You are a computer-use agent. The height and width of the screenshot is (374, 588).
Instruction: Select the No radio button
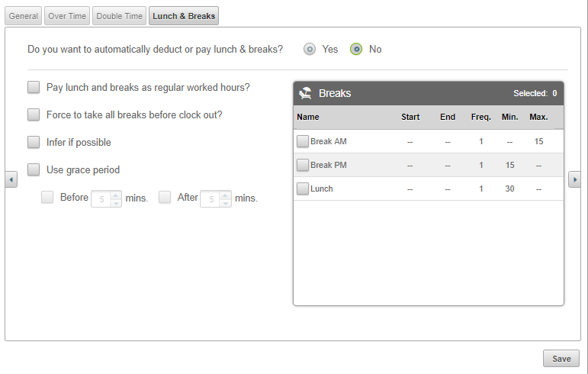point(356,49)
